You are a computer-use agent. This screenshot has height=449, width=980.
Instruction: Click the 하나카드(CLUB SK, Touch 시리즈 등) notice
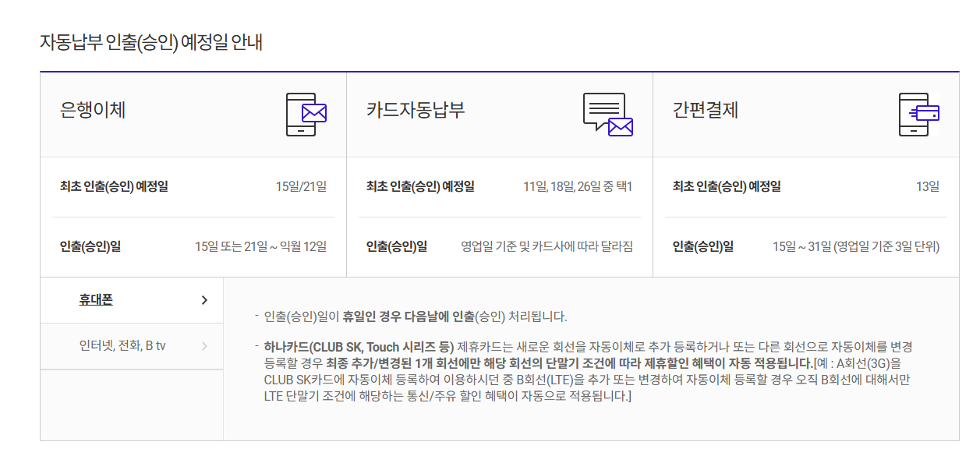(588, 371)
